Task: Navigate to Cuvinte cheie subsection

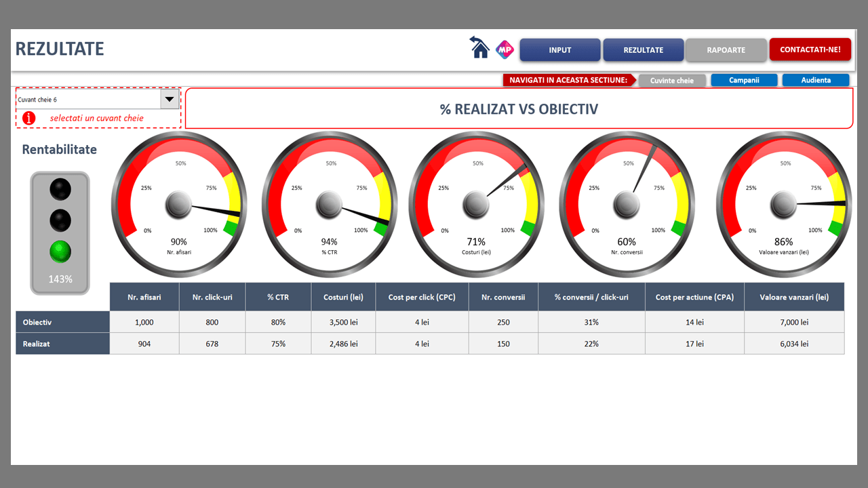Action: [x=672, y=81]
